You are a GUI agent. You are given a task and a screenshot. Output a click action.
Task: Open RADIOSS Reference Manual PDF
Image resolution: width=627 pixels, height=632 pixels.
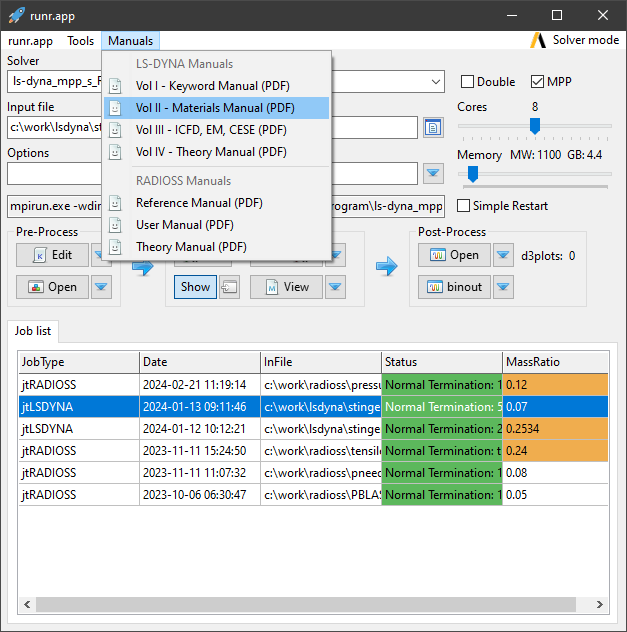[x=216, y=203]
